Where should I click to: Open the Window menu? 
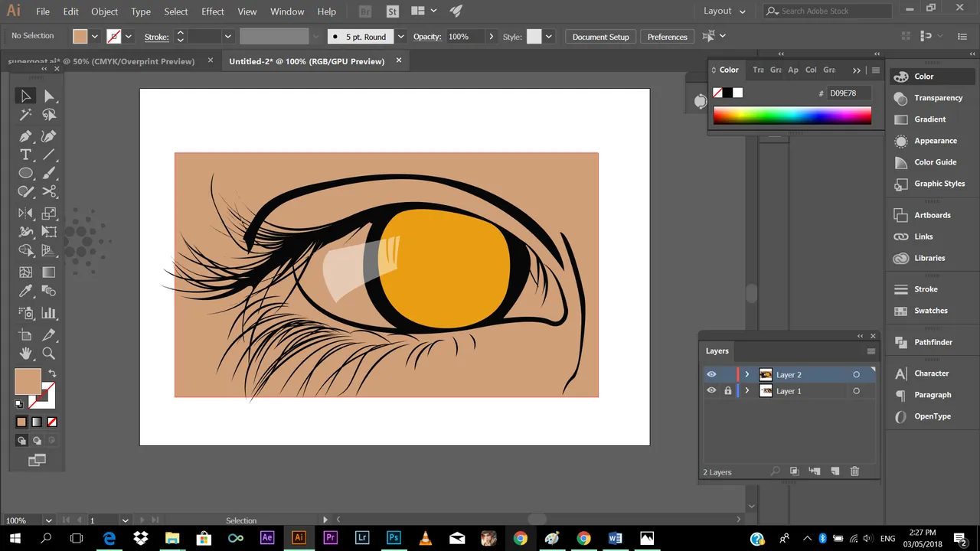point(287,11)
